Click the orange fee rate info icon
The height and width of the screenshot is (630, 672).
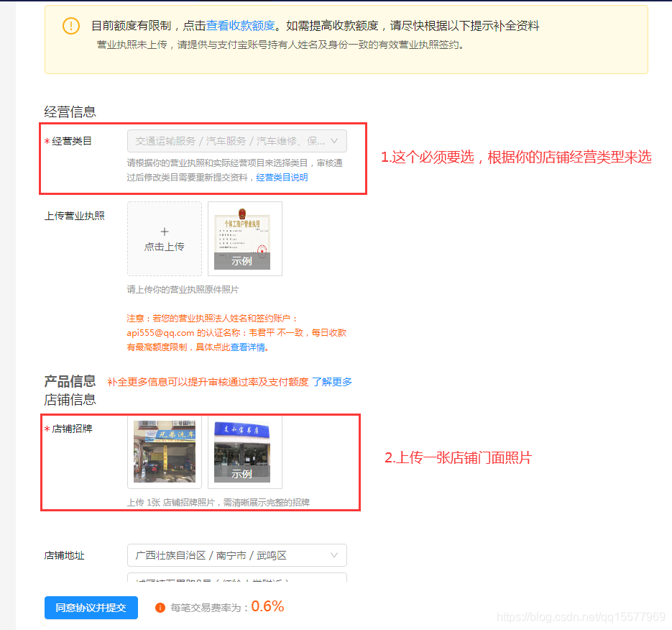[x=160, y=608]
